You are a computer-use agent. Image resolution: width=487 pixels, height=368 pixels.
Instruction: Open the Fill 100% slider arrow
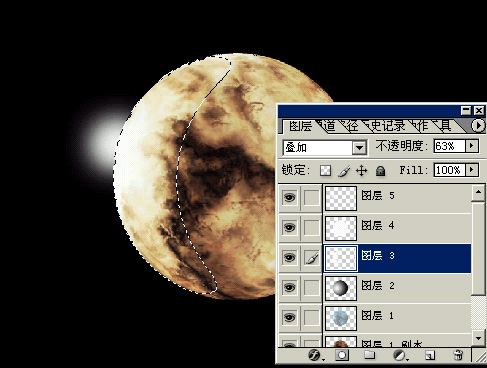[472, 170]
